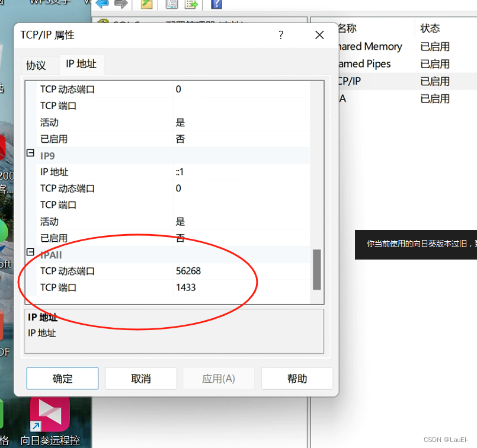This screenshot has height=448, width=477.
Task: Click the 帮助 button in the dialog
Action: coord(297,378)
